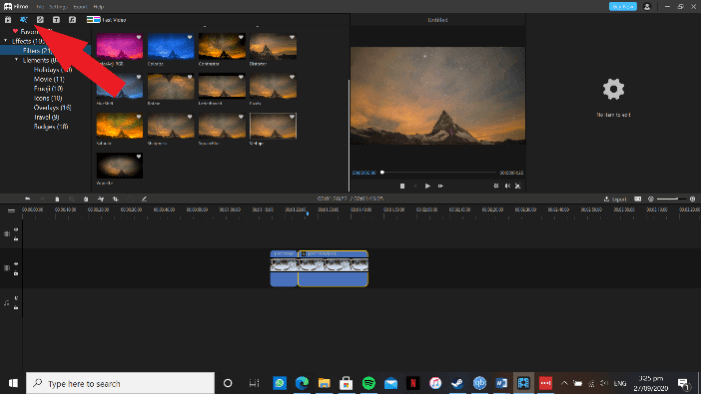Click the effects panel vertical scrollbar
The image size is (701, 394).
349,135
